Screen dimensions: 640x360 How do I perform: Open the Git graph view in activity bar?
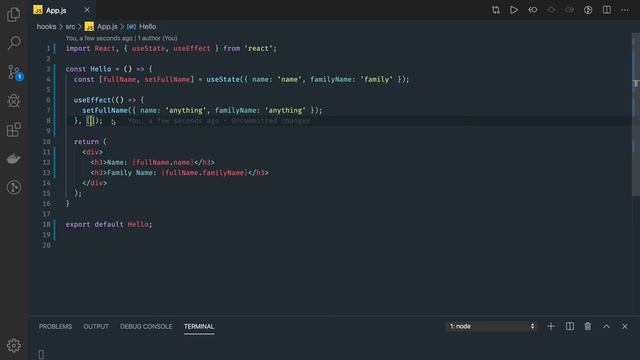point(13,187)
